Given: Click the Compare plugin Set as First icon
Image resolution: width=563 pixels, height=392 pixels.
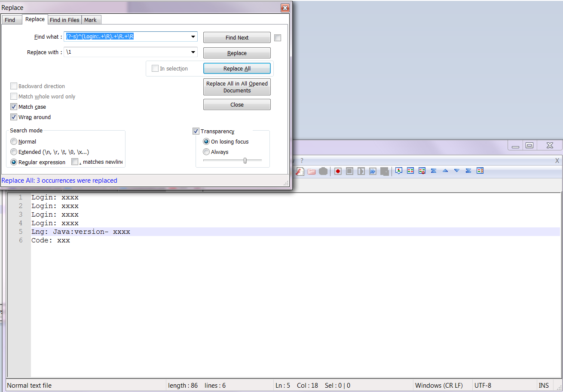Looking at the screenshot, I should point(399,171).
